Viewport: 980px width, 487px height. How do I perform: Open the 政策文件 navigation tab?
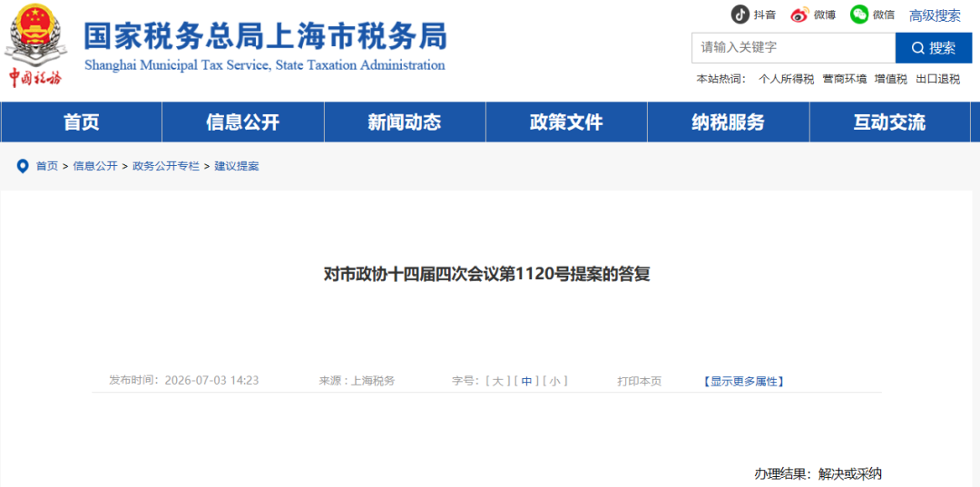pyautogui.click(x=566, y=122)
